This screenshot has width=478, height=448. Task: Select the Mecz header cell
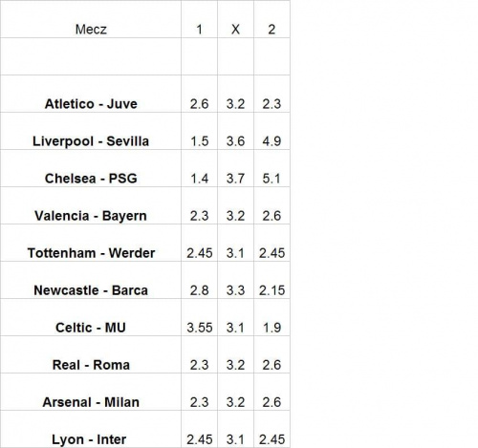(x=91, y=19)
